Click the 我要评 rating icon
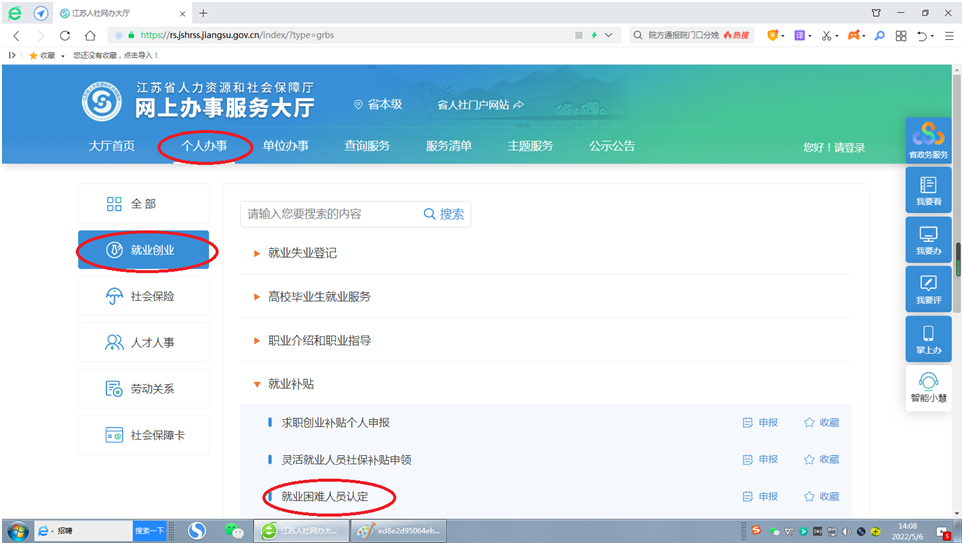Viewport: 964px width, 545px height. (x=927, y=289)
